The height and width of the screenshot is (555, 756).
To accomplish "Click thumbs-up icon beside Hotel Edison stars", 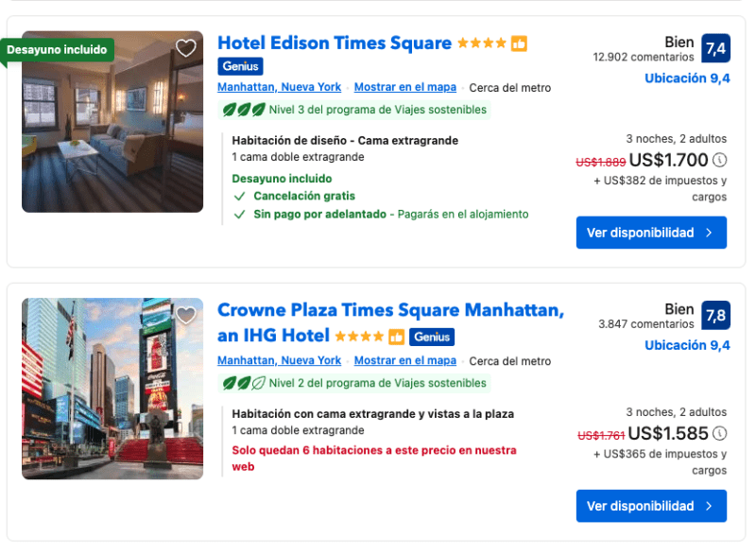I will [519, 43].
